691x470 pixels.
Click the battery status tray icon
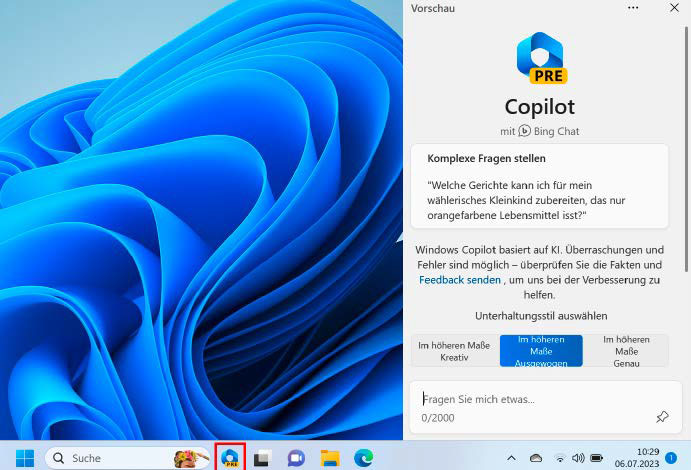pyautogui.click(x=596, y=458)
